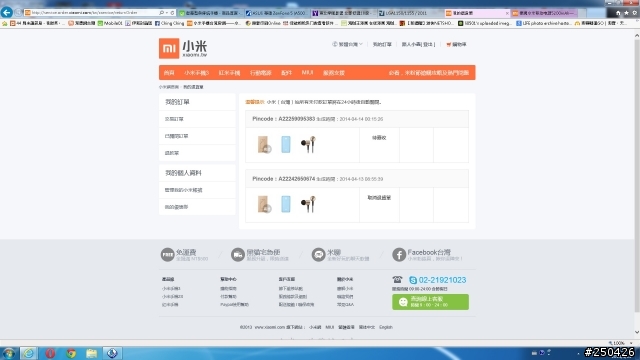Image resolution: width=640 pixels, height=360 pixels.
Task: Open gold phone thumbnail in order A22259095383
Action: (x=264, y=145)
